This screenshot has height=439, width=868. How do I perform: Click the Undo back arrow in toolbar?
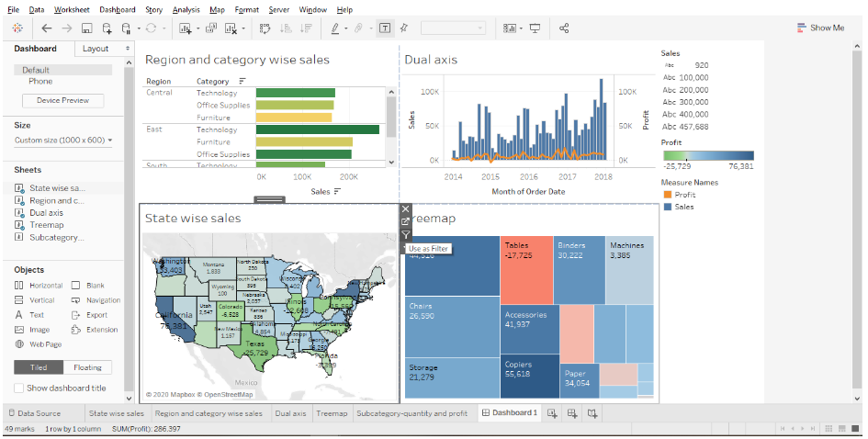click(x=47, y=28)
